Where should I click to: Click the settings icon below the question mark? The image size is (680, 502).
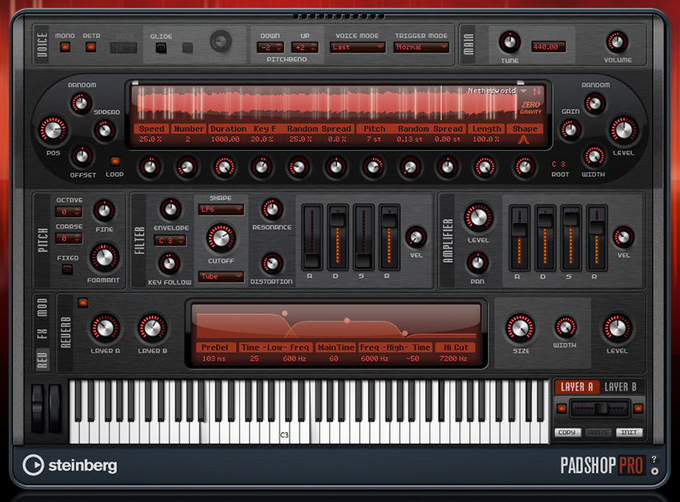(x=654, y=471)
